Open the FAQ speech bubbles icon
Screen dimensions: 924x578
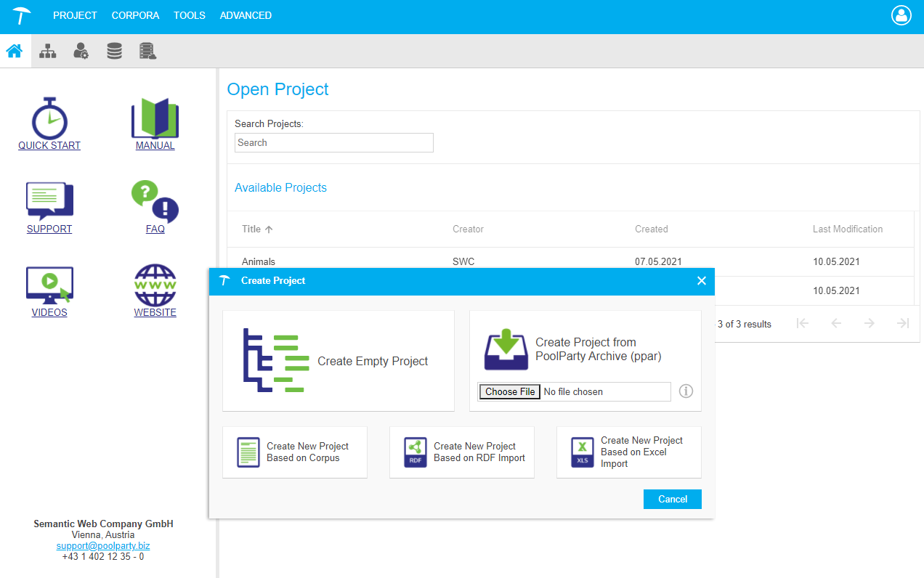point(155,202)
